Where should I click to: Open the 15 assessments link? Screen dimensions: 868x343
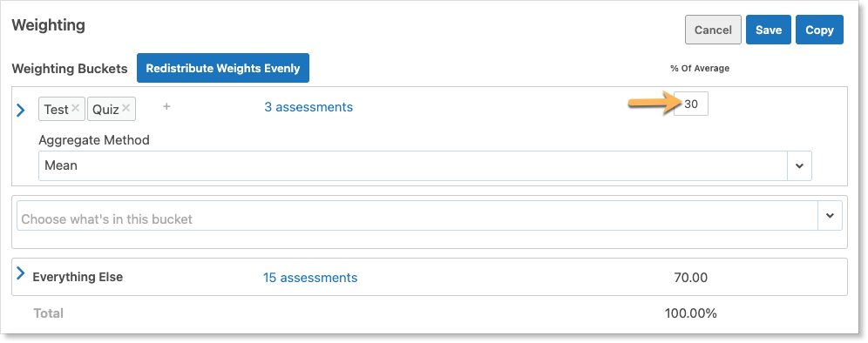(x=310, y=277)
